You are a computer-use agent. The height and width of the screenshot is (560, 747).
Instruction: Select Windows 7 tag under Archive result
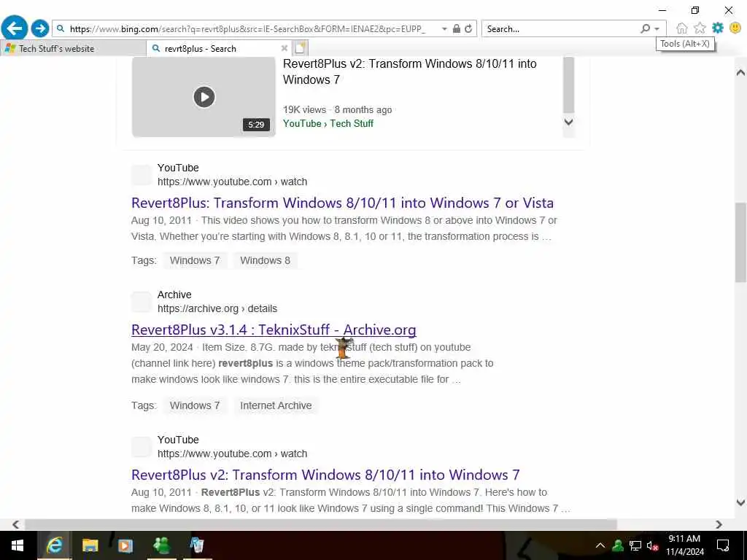pyautogui.click(x=194, y=405)
